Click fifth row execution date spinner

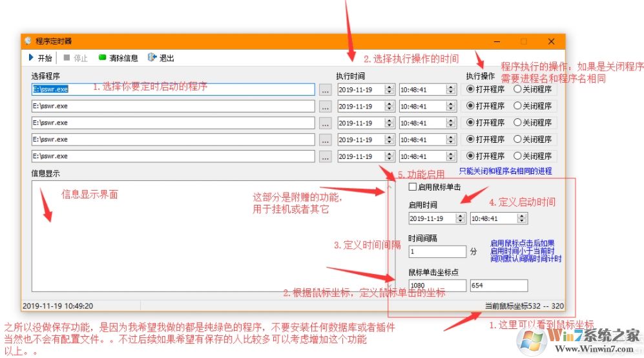[390, 156]
